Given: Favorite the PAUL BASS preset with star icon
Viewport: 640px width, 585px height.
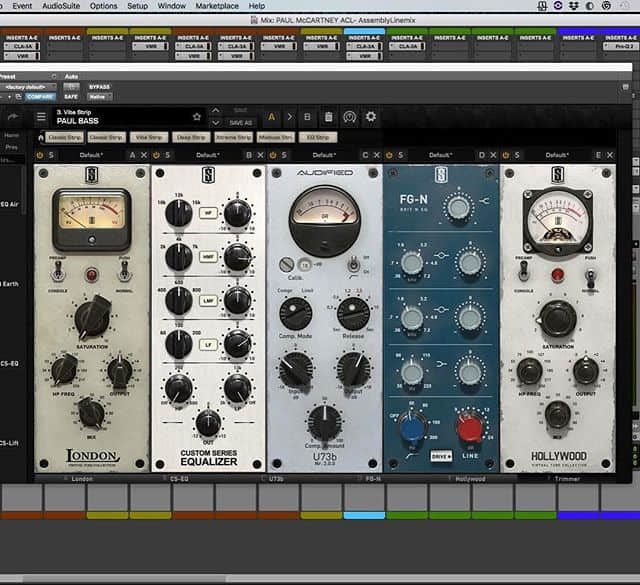Looking at the screenshot, I should pos(197,117).
